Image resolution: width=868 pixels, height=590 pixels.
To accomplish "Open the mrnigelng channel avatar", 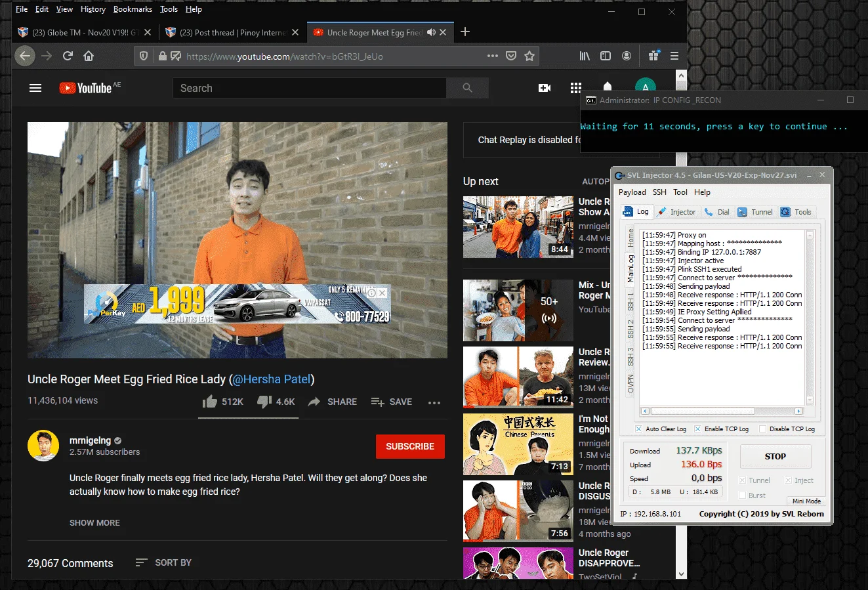I will [43, 446].
